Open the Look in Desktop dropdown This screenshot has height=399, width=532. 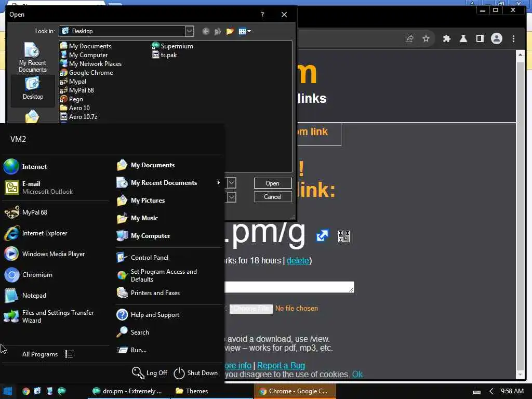(189, 31)
